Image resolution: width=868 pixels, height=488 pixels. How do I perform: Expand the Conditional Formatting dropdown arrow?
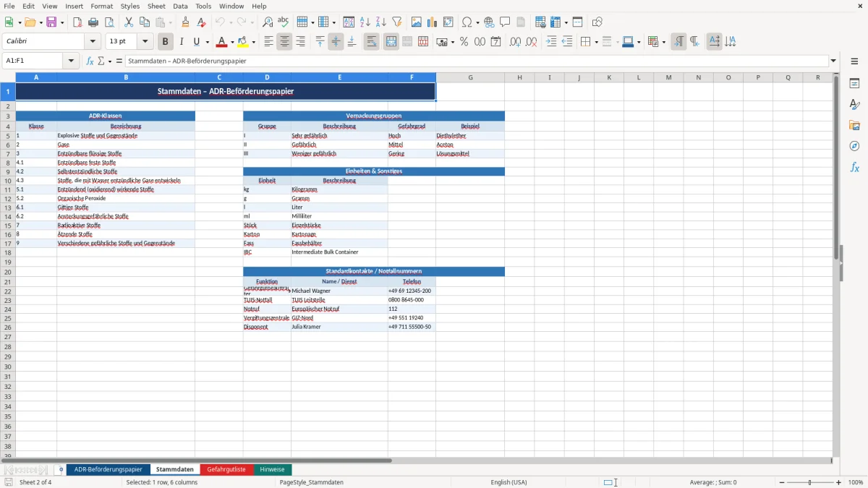pyautogui.click(x=663, y=42)
